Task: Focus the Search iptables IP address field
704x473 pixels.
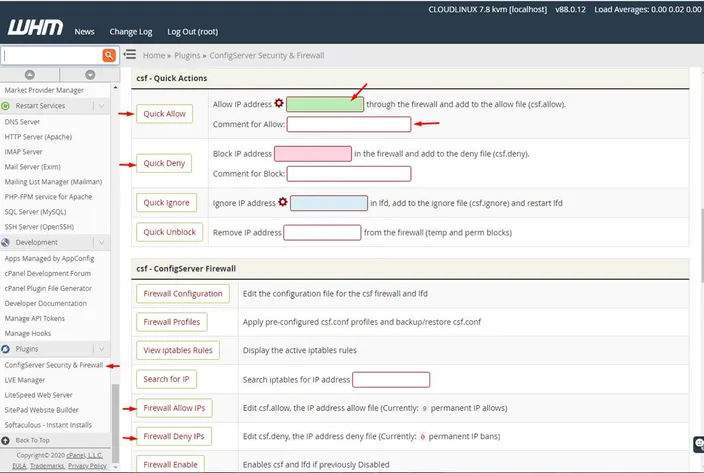Action: tap(391, 380)
